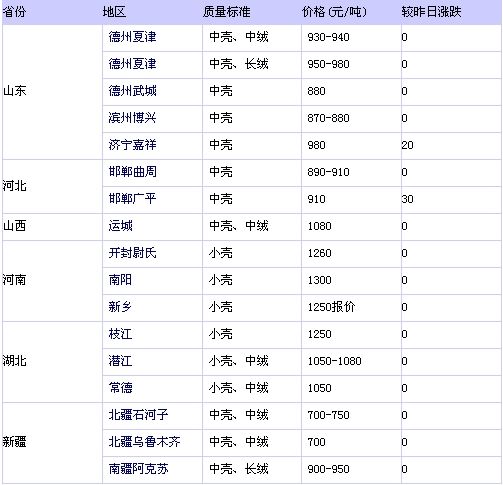
Task: Click the 1250报价 price cell
Action: [351, 308]
